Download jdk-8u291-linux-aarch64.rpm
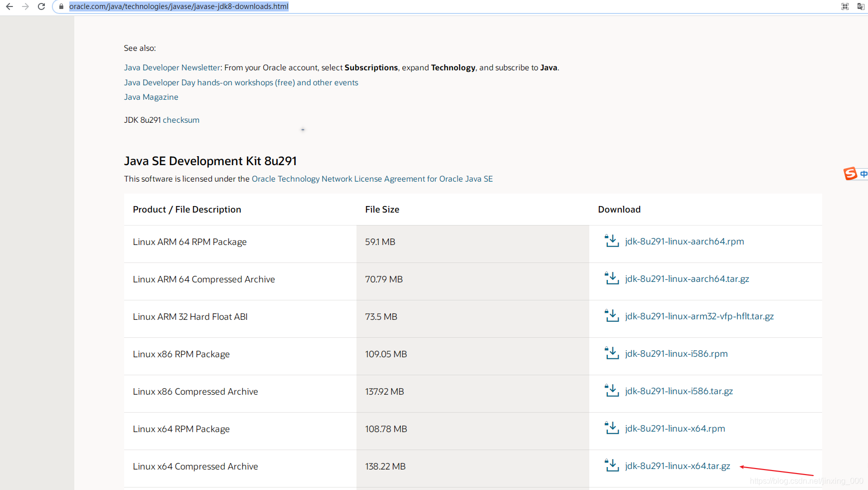Viewport: 868px width, 490px height. (684, 241)
